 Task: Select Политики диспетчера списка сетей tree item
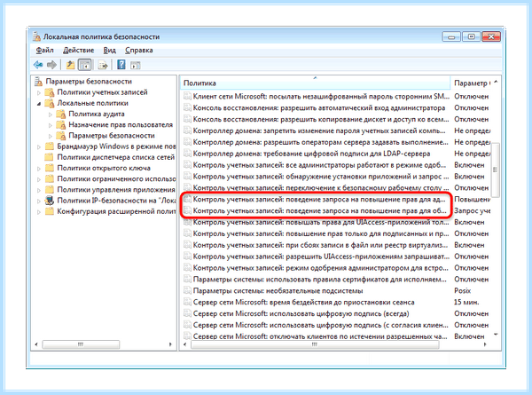[x=115, y=157]
